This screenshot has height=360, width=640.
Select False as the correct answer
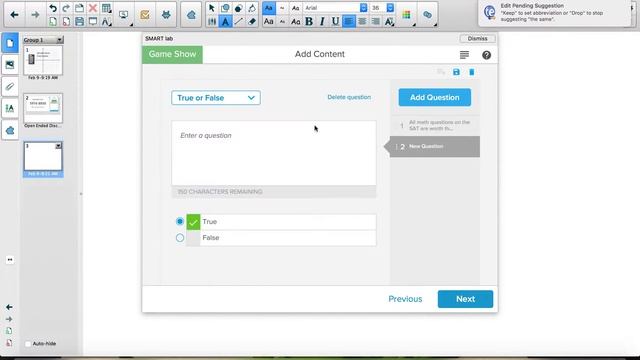[x=180, y=238]
